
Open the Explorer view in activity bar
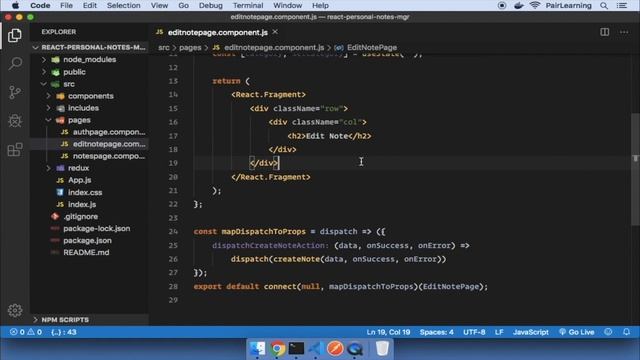[15, 36]
